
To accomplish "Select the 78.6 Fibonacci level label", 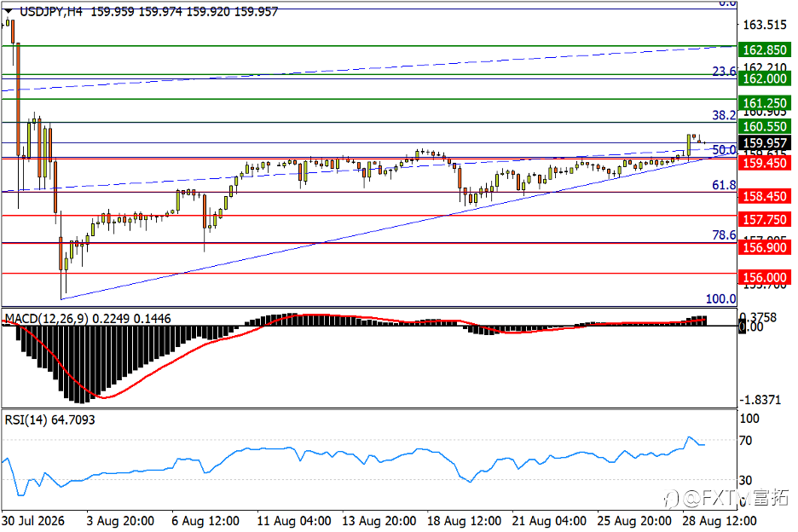I will pyautogui.click(x=724, y=234).
